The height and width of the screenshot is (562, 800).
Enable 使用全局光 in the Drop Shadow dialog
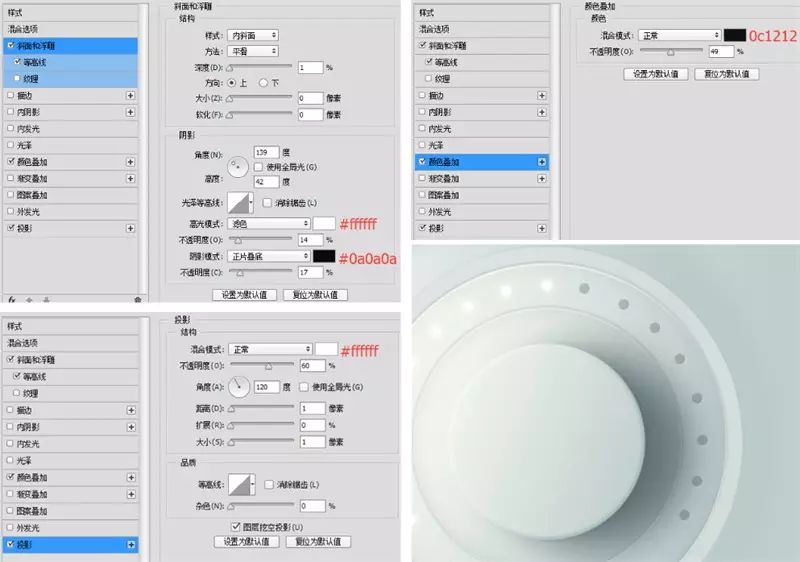(304, 387)
